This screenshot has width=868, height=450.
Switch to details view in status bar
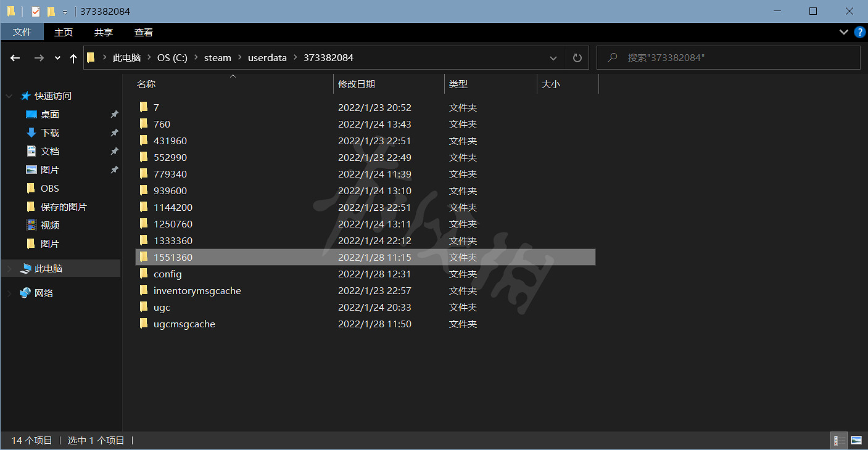pyautogui.click(x=838, y=440)
